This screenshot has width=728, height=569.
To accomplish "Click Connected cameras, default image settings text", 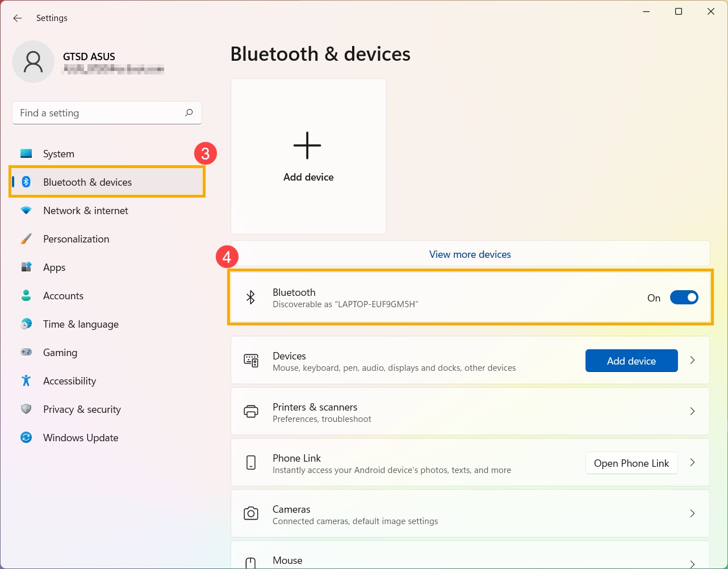I will click(x=355, y=521).
